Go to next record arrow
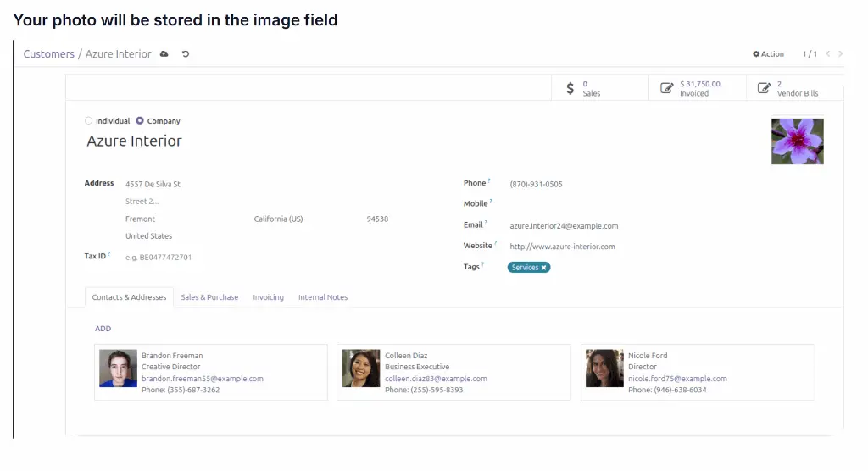The width and height of the screenshot is (868, 471). click(x=840, y=54)
